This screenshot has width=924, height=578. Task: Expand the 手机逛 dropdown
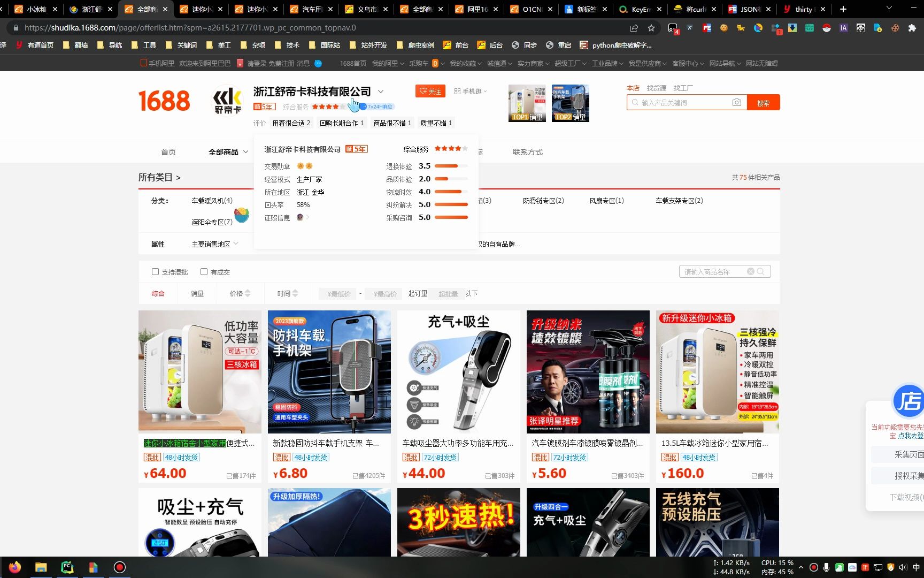[x=484, y=91]
